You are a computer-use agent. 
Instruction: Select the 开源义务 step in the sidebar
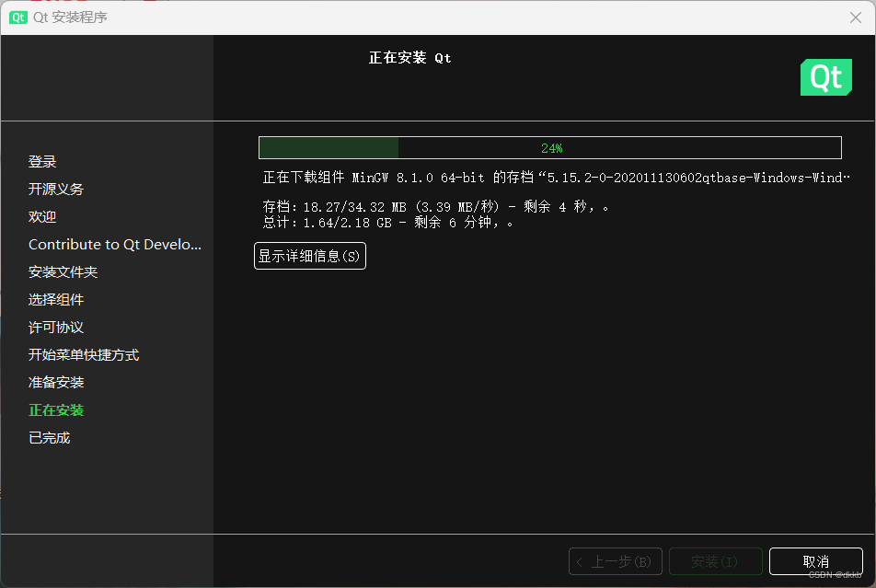(x=56, y=189)
